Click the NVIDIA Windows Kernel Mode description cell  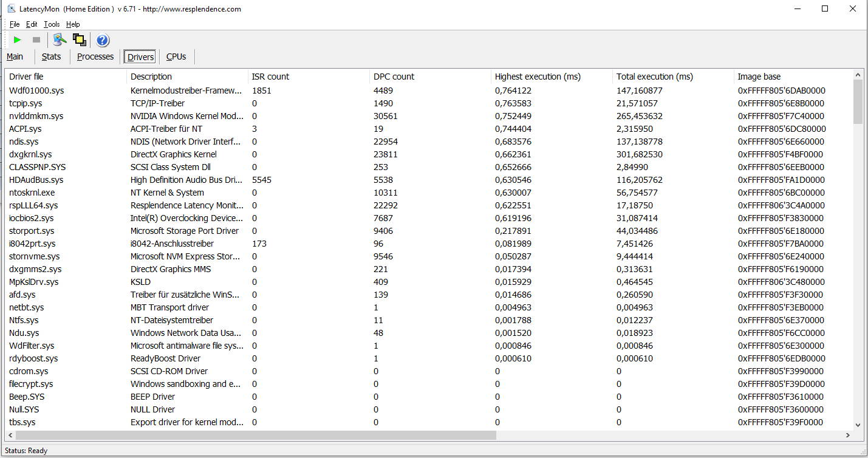(187, 116)
